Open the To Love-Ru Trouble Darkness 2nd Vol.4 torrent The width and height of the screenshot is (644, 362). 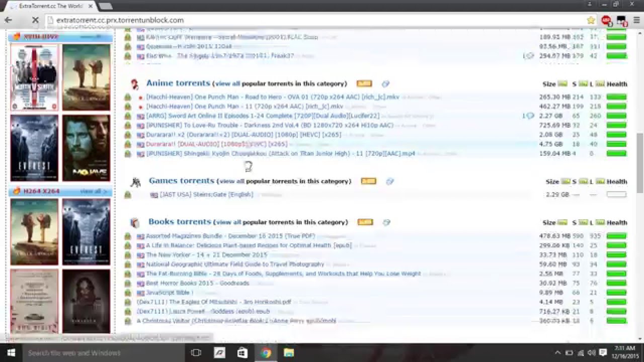click(x=270, y=125)
